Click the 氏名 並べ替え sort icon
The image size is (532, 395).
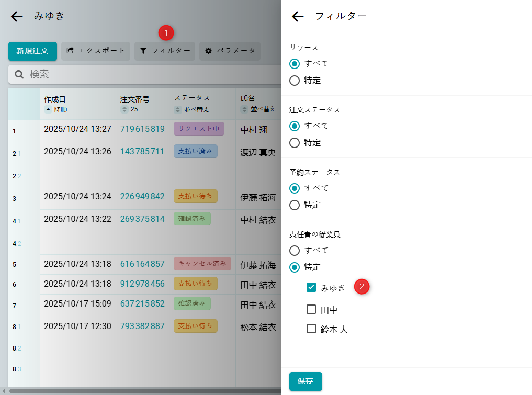pyautogui.click(x=244, y=110)
